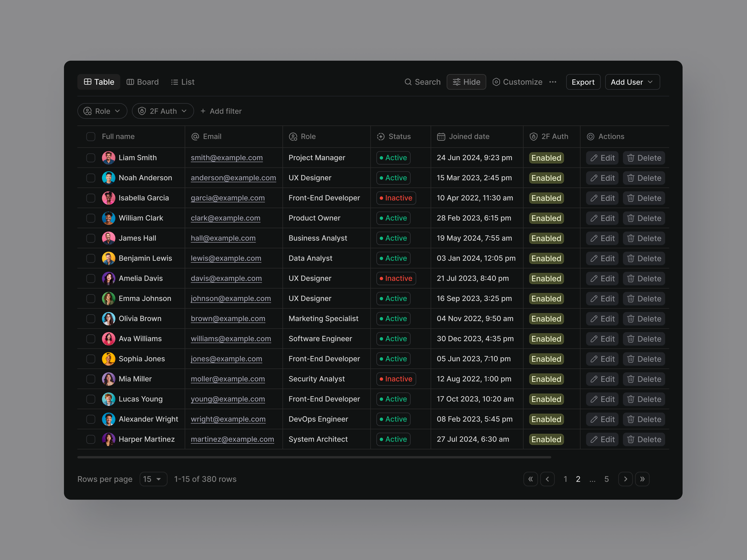Tick the checkbox next to Harper Martinez
747x560 pixels.
91,439
